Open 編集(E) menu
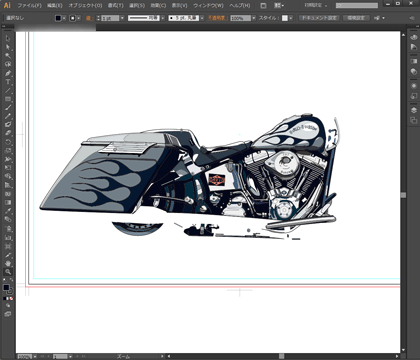The height and width of the screenshot is (360, 420). [x=55, y=6]
